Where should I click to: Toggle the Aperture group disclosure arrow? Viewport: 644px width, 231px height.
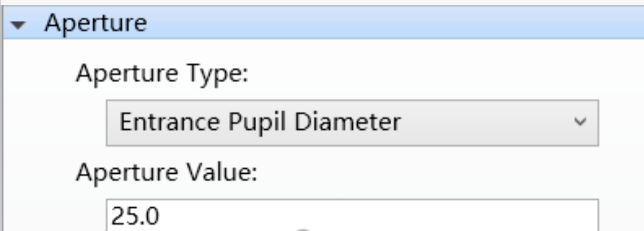coord(19,25)
